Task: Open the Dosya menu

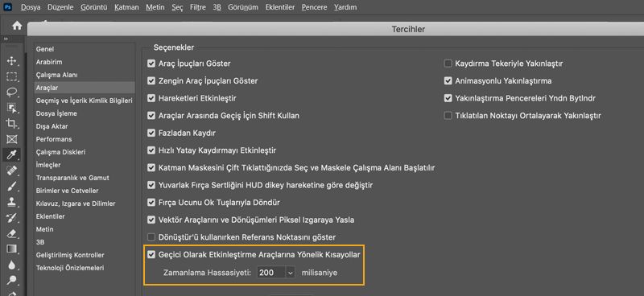Action: tap(31, 7)
